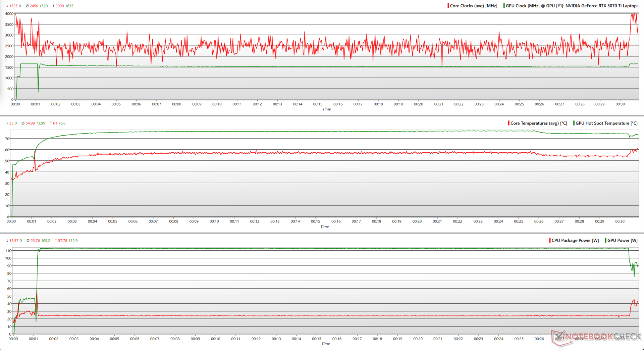Screen dimensions: 644x350
Task: Toggle the CPU Package Power [W] legend entry
Action: pos(575,240)
